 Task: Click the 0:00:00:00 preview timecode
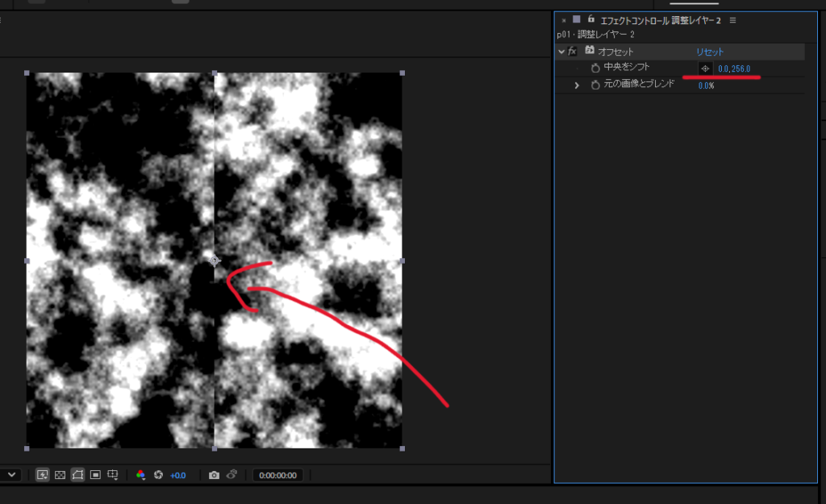click(x=277, y=475)
